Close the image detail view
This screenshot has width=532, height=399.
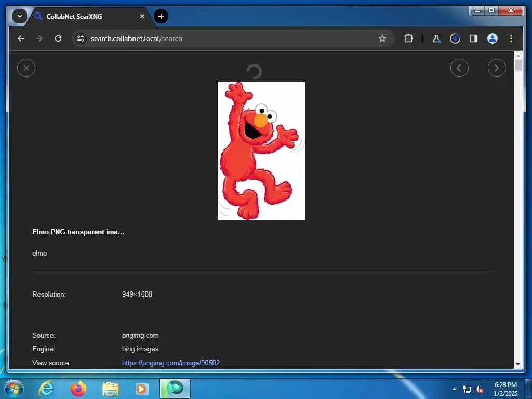point(26,68)
